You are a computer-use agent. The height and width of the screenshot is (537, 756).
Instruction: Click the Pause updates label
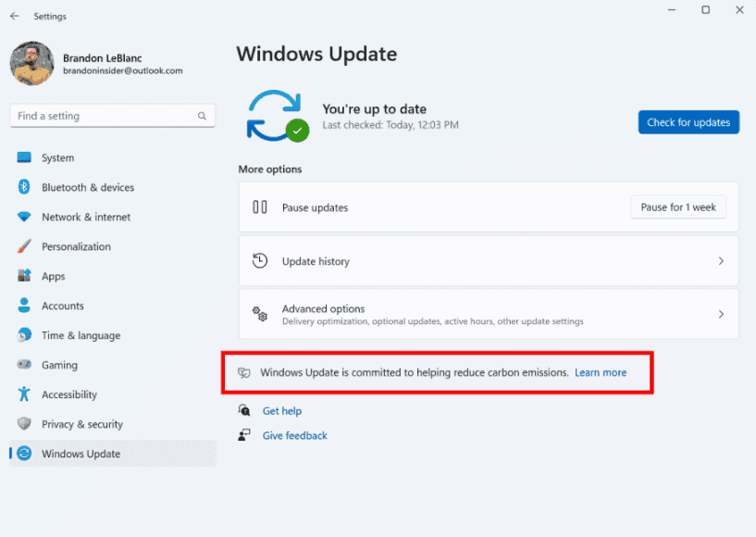point(315,208)
